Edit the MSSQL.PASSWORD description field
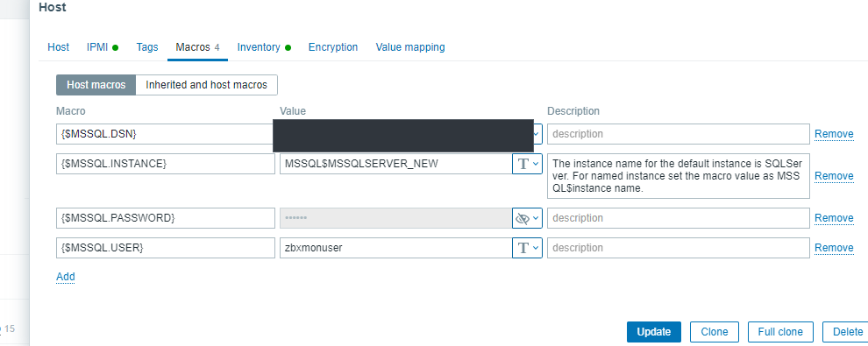The width and height of the screenshot is (868, 346). 679,218
